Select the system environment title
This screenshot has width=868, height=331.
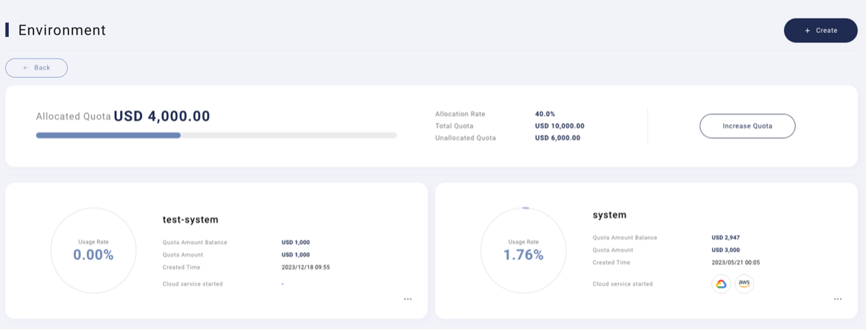pyautogui.click(x=610, y=215)
